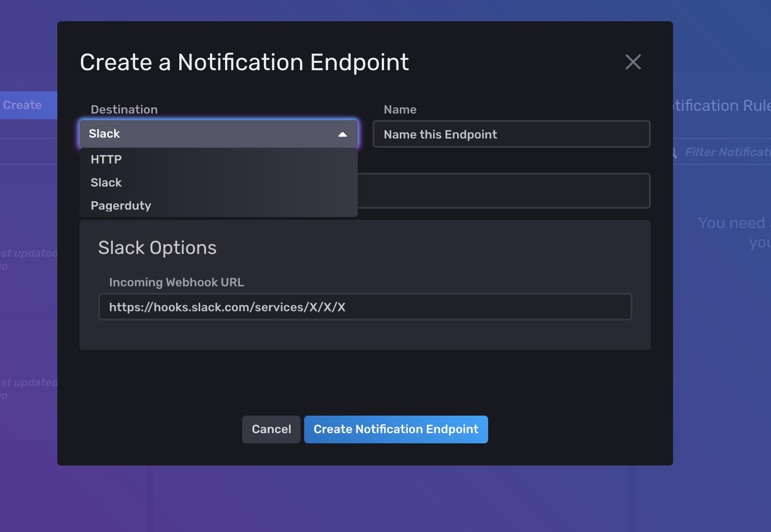This screenshot has height=532, width=771.
Task: Open the Destination combo box
Action: (x=218, y=134)
